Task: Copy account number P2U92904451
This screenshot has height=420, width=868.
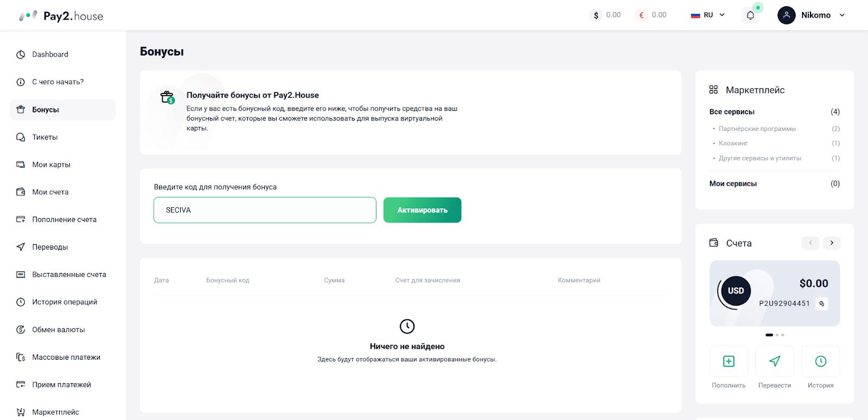Action: (822, 303)
